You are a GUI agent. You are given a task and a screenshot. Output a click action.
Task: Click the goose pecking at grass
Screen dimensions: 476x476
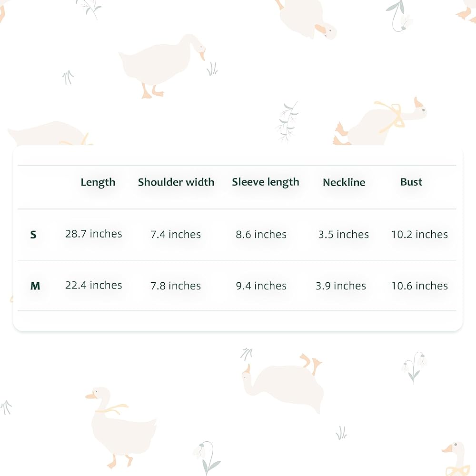tap(161, 64)
